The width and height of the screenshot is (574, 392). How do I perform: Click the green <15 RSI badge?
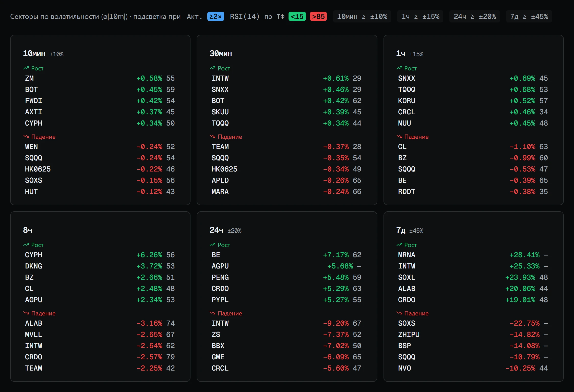coord(297,17)
